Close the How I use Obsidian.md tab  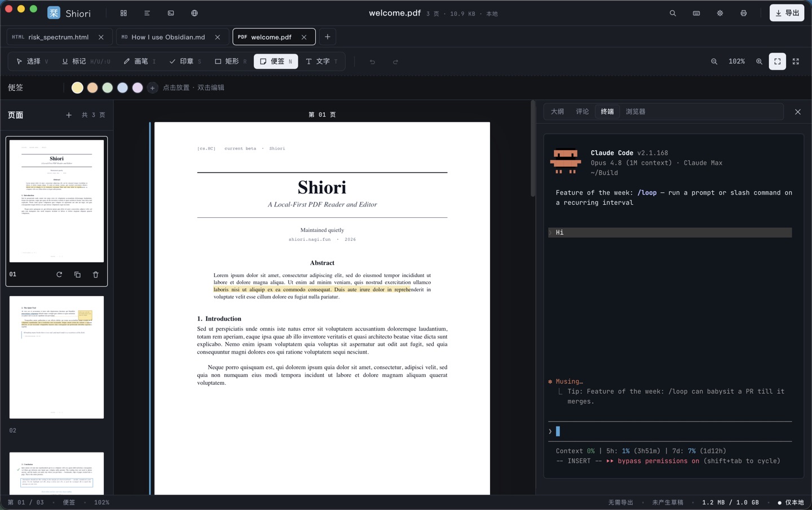click(218, 37)
